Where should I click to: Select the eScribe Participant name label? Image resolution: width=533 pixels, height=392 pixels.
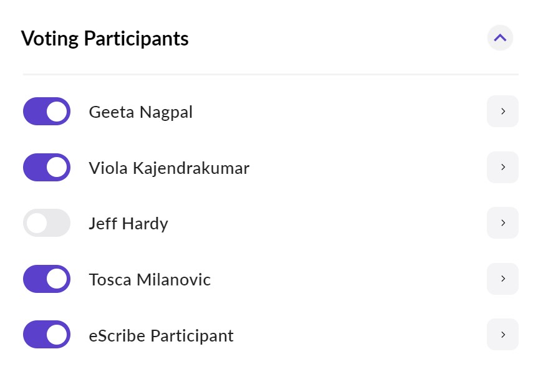[x=161, y=336]
